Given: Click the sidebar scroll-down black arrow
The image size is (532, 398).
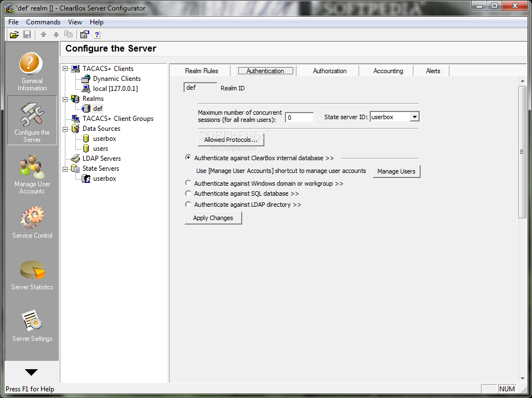Looking at the screenshot, I should (x=32, y=372).
